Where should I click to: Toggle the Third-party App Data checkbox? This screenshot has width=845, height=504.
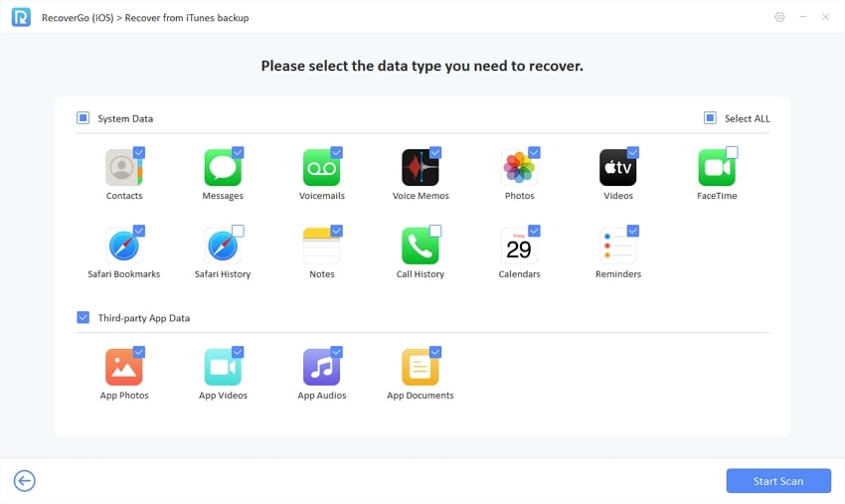coord(84,318)
